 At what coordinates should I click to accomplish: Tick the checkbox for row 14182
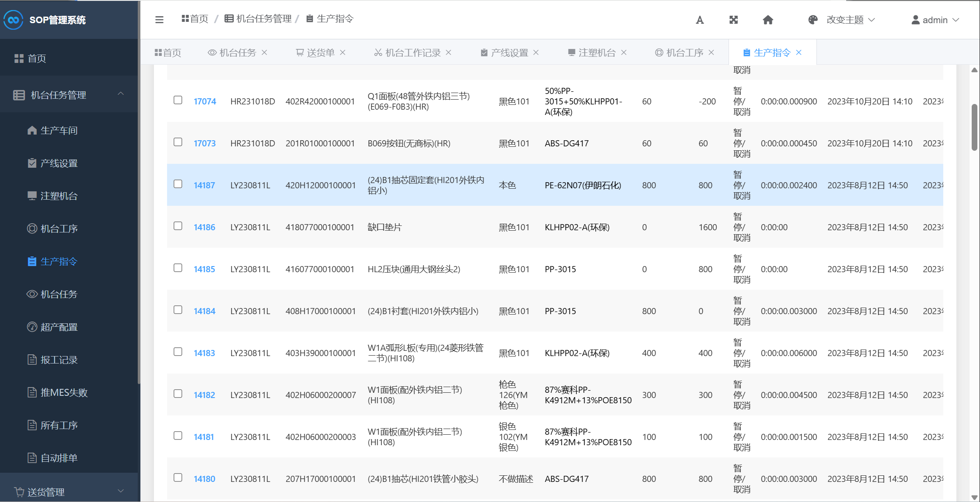[x=178, y=394]
